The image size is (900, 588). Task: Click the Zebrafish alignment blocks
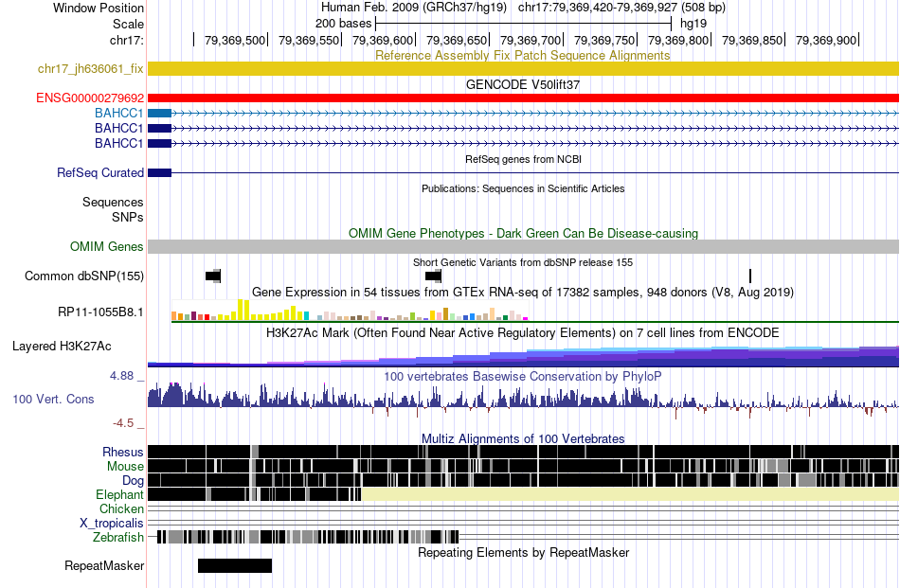click(308, 538)
